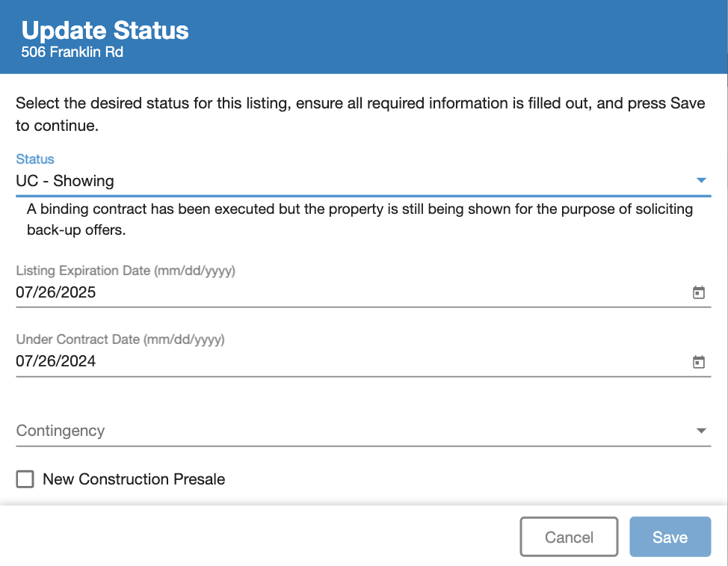This screenshot has height=566, width=728.
Task: Click the Under Contract Date value 07/26/2024
Action: point(56,361)
